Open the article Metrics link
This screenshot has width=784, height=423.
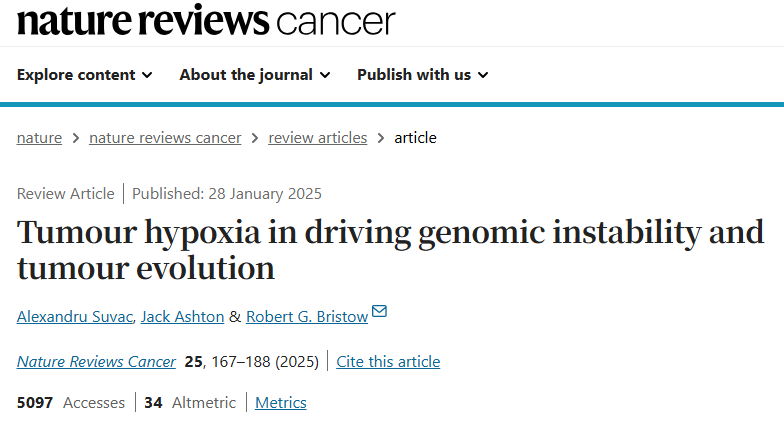pyautogui.click(x=280, y=402)
